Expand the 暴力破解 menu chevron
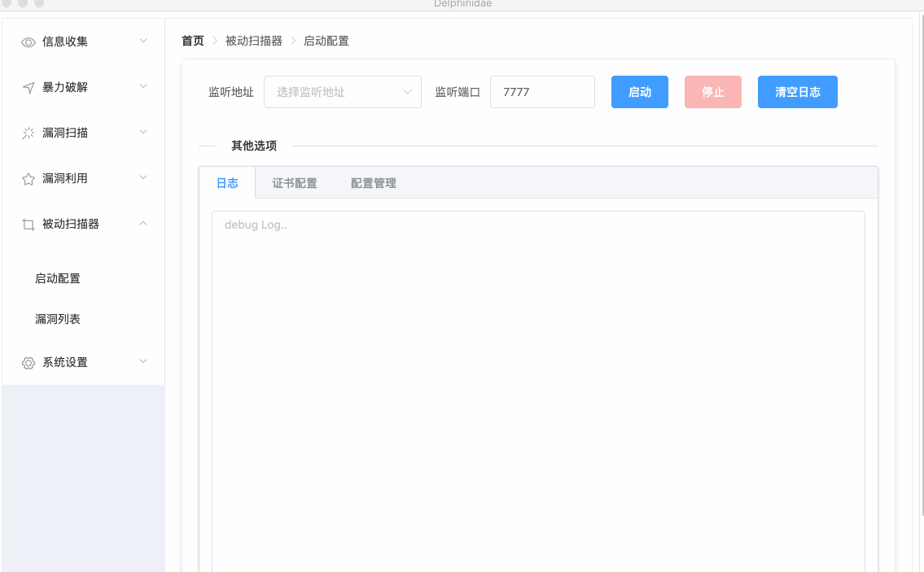This screenshot has width=924, height=572. tap(143, 86)
